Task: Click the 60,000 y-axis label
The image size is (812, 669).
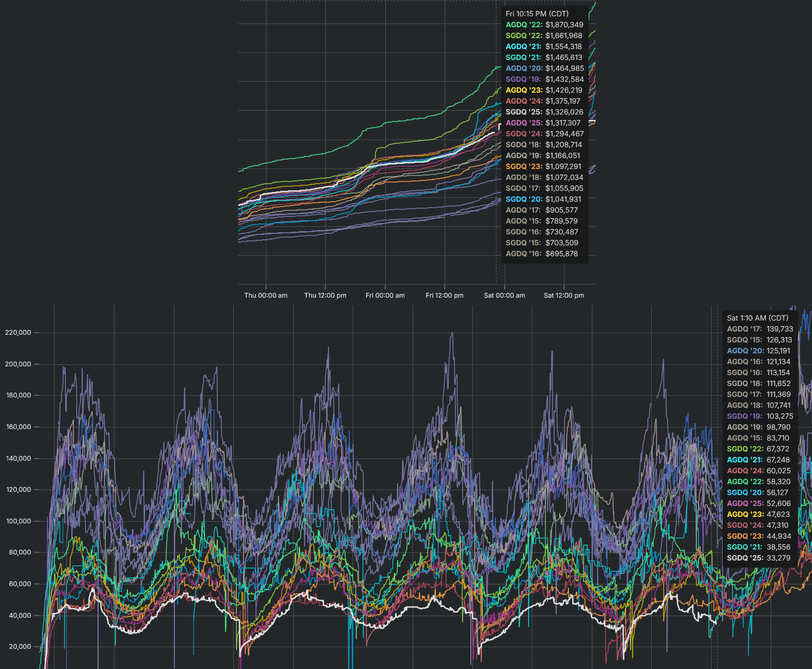Action: click(x=20, y=584)
